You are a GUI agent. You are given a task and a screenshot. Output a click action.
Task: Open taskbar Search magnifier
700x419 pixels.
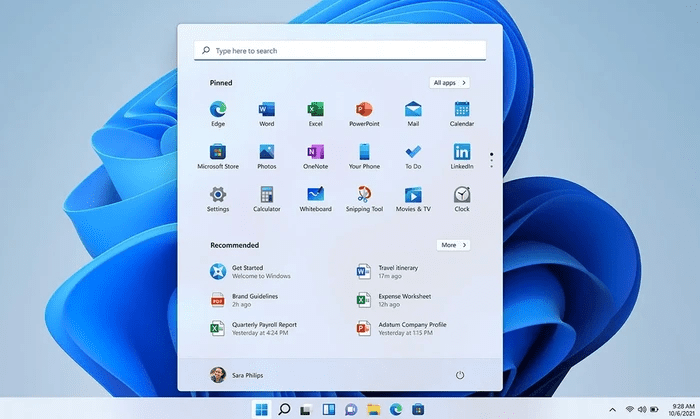(284, 409)
